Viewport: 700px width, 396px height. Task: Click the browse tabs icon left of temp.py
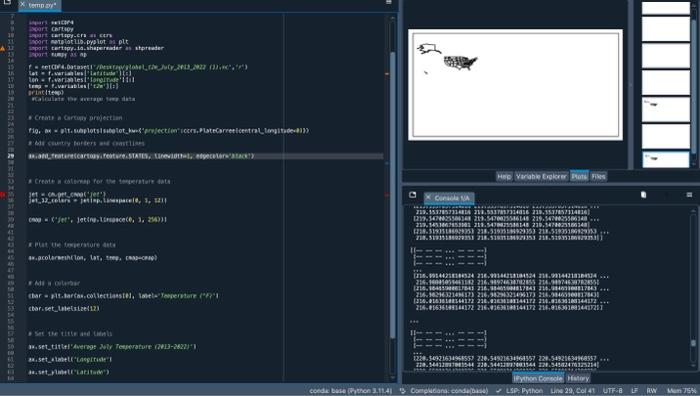click(x=7, y=2)
